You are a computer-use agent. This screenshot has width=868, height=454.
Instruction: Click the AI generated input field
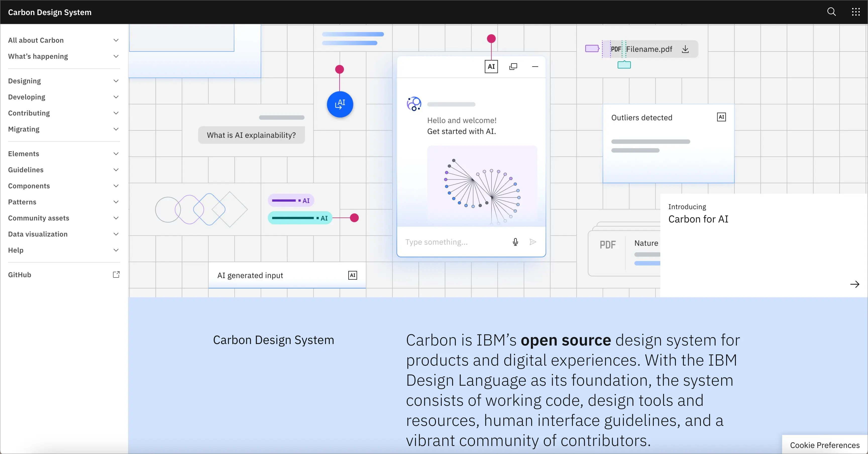[x=287, y=275]
